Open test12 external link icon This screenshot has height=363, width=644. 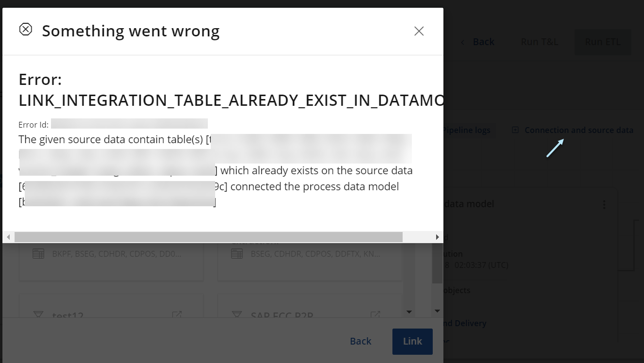[177, 315]
